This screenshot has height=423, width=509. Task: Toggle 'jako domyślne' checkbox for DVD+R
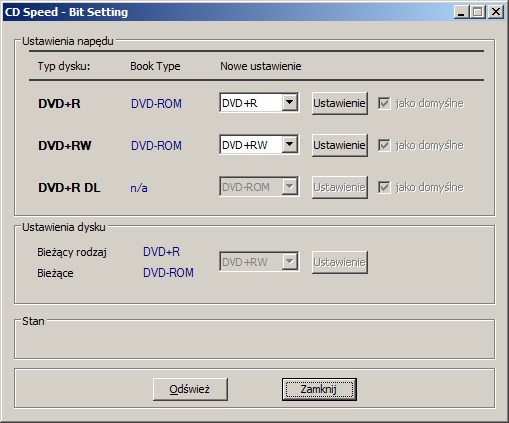click(384, 103)
